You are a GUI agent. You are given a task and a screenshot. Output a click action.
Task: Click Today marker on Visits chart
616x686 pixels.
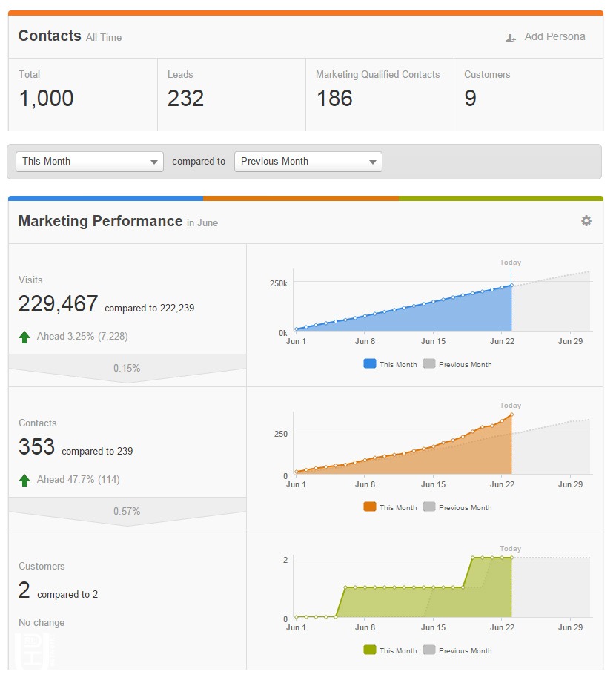pyautogui.click(x=510, y=263)
